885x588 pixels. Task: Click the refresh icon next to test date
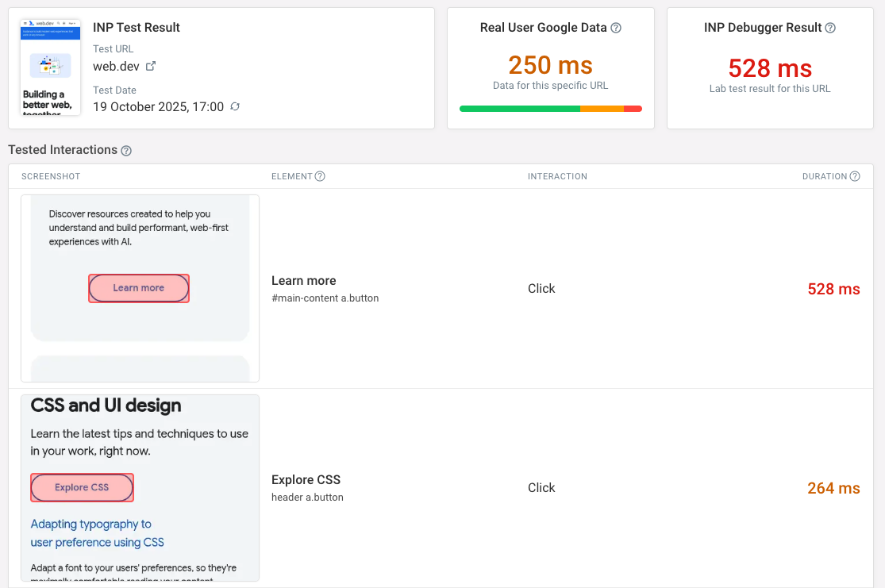[x=235, y=106]
